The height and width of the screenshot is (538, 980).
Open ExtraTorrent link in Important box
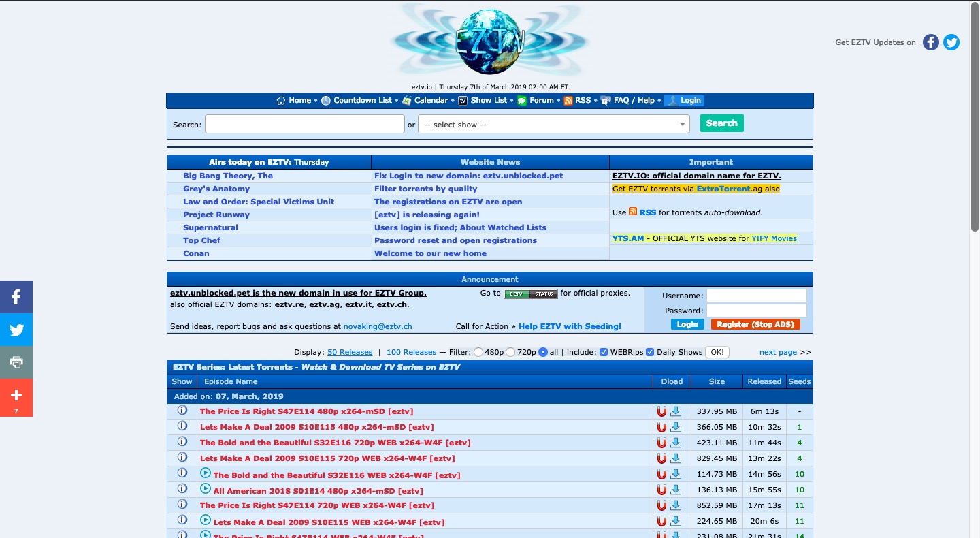(x=724, y=189)
